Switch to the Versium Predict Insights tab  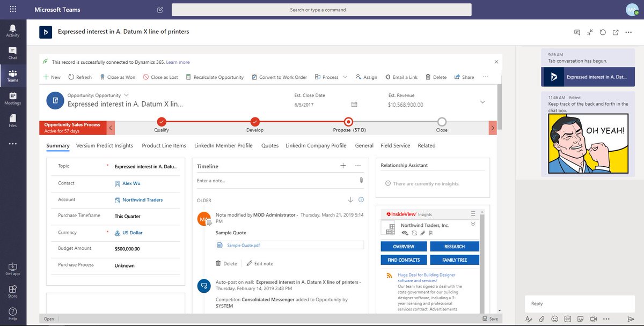tap(105, 145)
